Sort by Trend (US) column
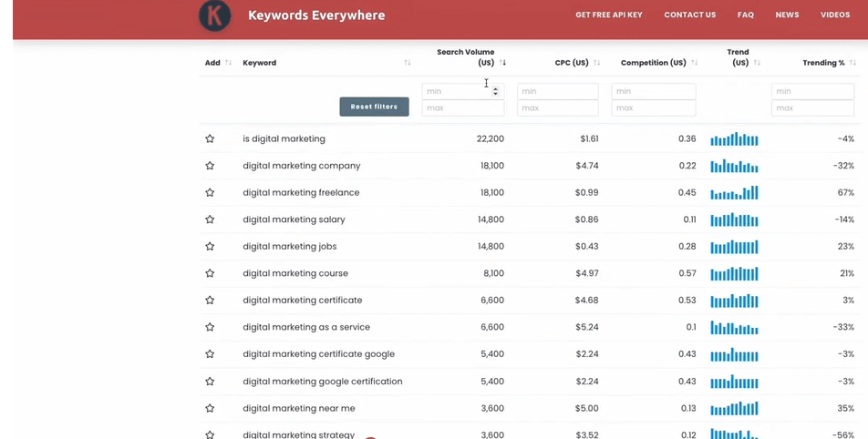The image size is (868, 439). pyautogui.click(x=758, y=63)
